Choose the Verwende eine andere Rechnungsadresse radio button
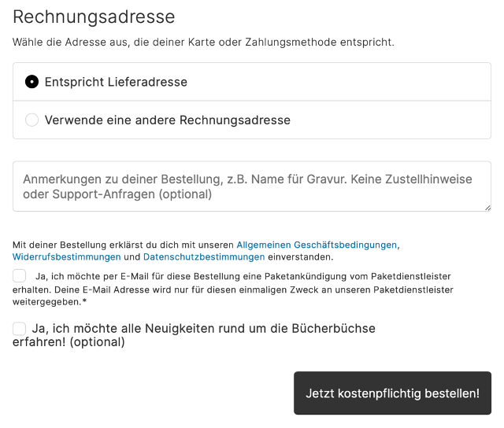Viewport: 504px width, 428px height. [x=31, y=120]
